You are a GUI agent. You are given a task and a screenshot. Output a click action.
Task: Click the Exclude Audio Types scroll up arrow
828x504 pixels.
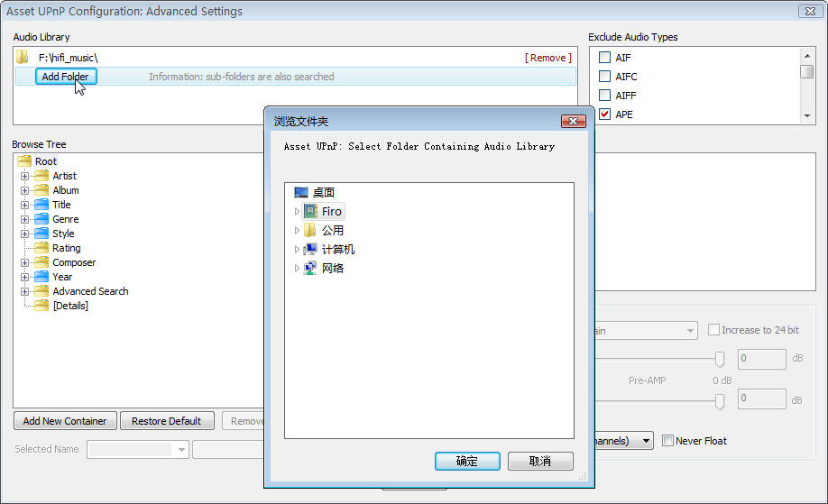pos(807,55)
